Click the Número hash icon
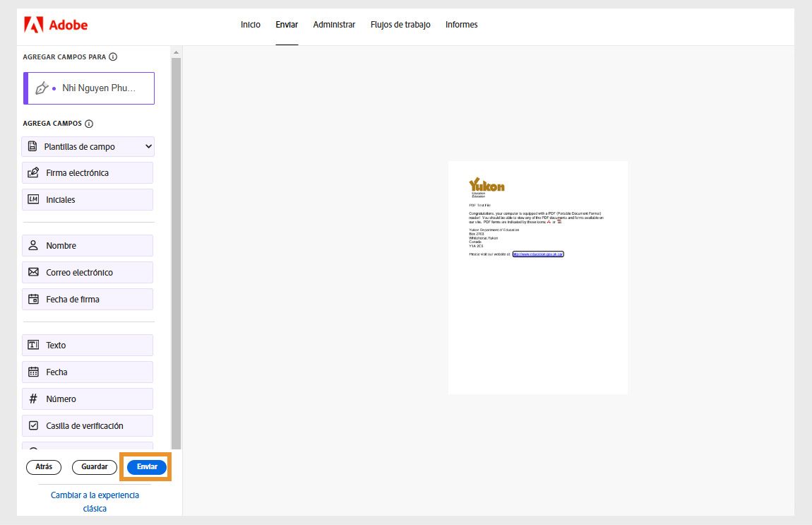Screen dimensions: 812x525 pos(33,399)
